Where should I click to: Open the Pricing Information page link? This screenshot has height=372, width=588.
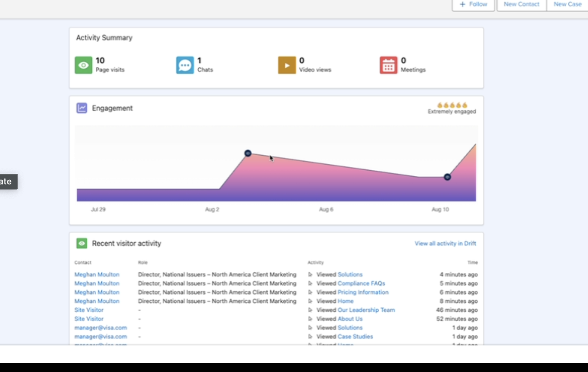(363, 292)
